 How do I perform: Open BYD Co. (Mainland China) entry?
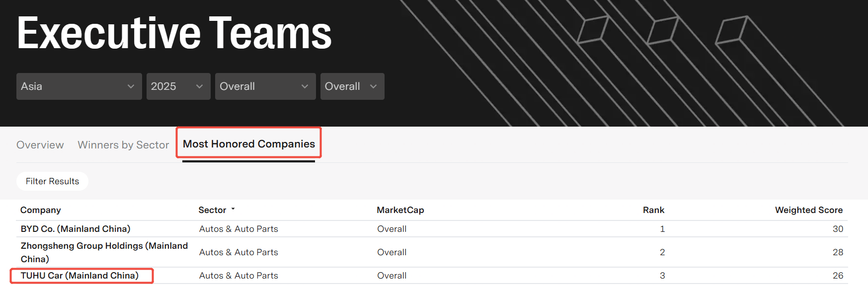[76, 229]
